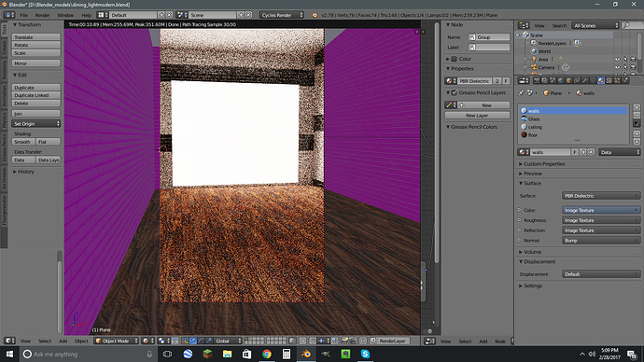This screenshot has height=362, width=644.
Task: Open the Set Origin dropdown
Action: [x=36, y=123]
